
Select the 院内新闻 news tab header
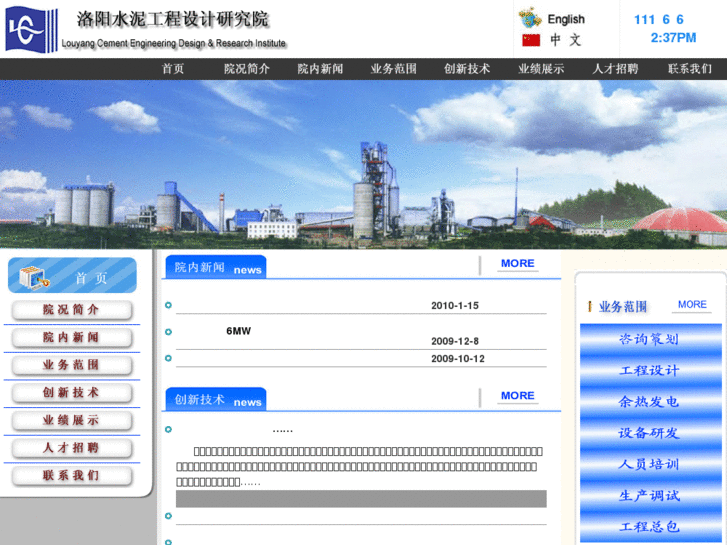(216, 267)
